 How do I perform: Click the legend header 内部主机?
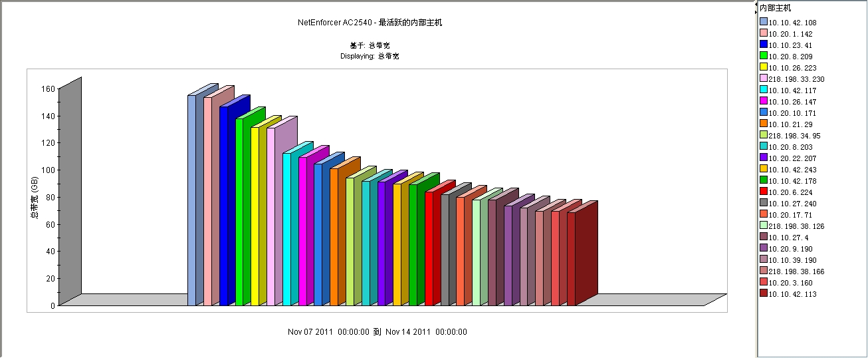776,8
